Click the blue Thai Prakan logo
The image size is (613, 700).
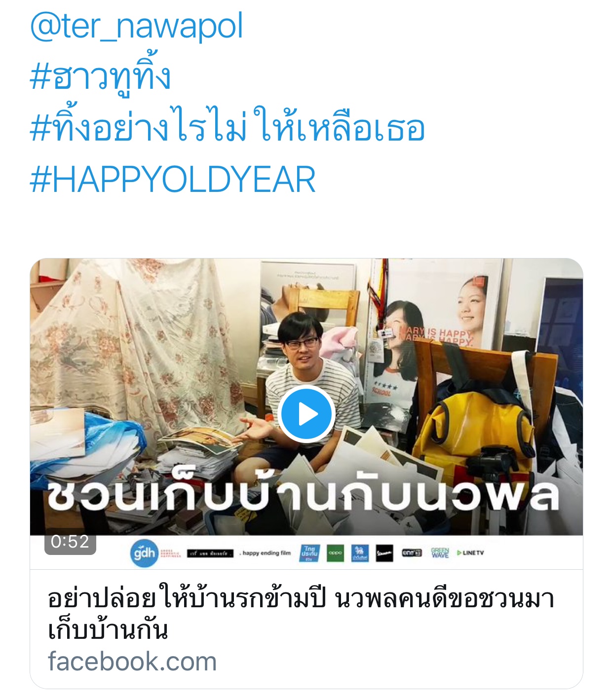point(309,553)
